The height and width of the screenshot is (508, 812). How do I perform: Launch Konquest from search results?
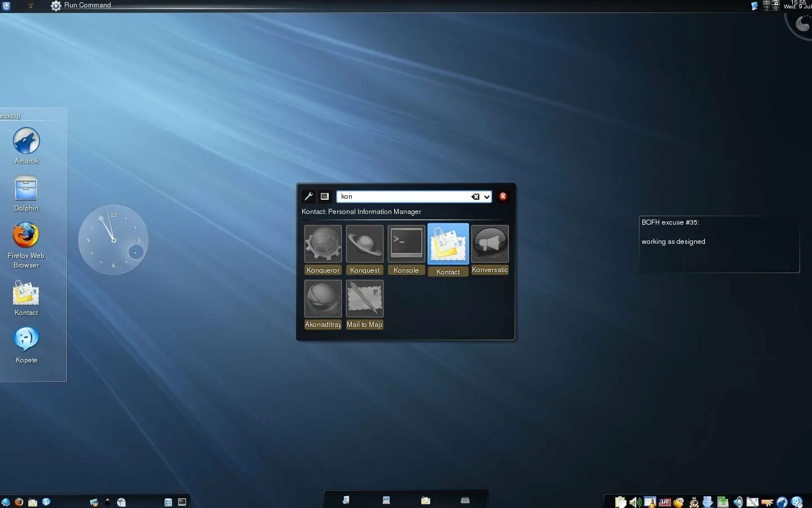pyautogui.click(x=364, y=250)
